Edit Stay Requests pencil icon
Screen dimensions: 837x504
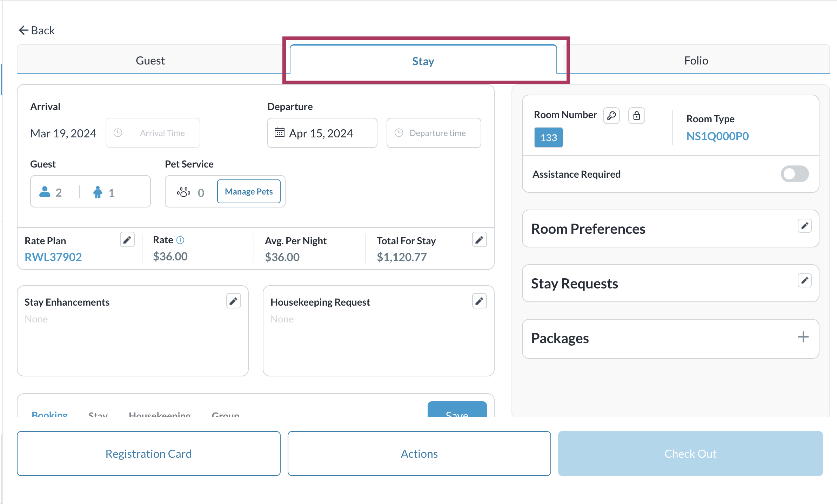[x=804, y=280]
